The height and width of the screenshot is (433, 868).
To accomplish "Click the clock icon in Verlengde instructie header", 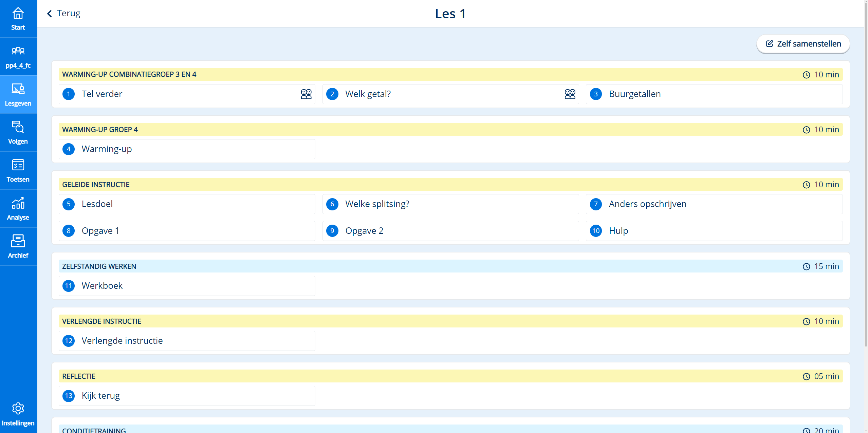I will pyautogui.click(x=807, y=321).
